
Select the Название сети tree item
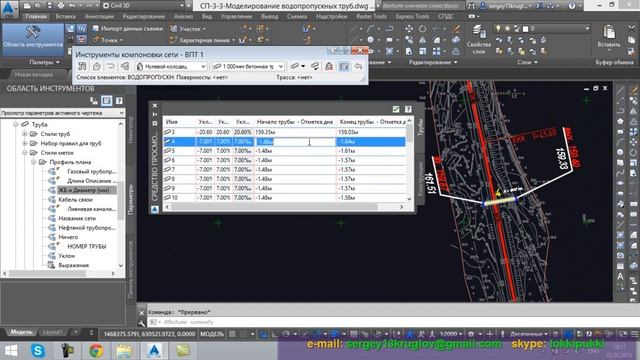pos(77,218)
